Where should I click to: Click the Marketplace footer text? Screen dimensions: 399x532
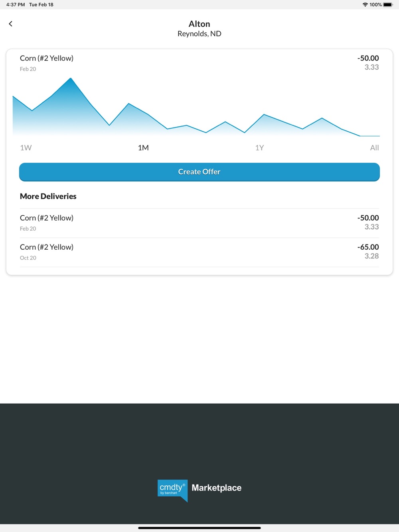[217, 488]
